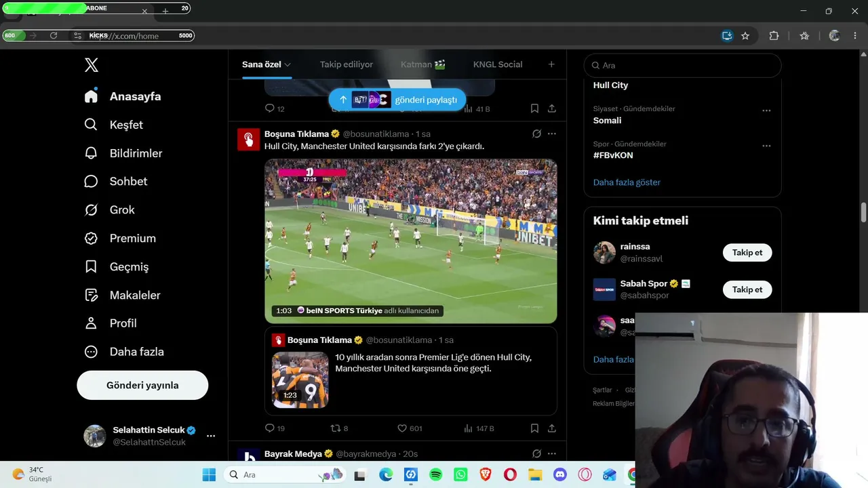Open Microsoft Edge from the taskbar
The height and width of the screenshot is (488, 868).
[x=386, y=474]
